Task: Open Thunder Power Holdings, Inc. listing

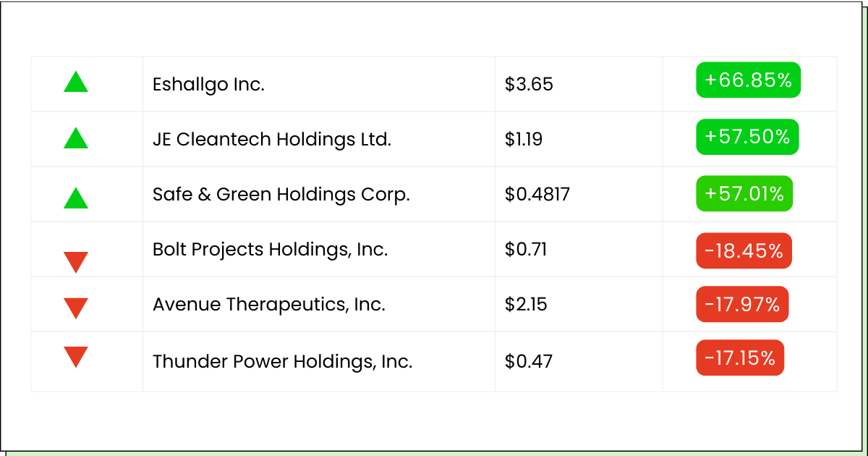Action: click(x=283, y=361)
